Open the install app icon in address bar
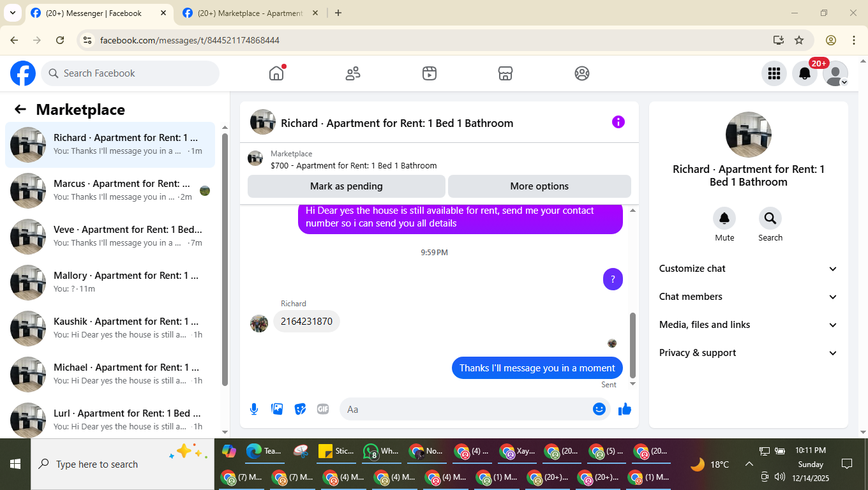 778,40
